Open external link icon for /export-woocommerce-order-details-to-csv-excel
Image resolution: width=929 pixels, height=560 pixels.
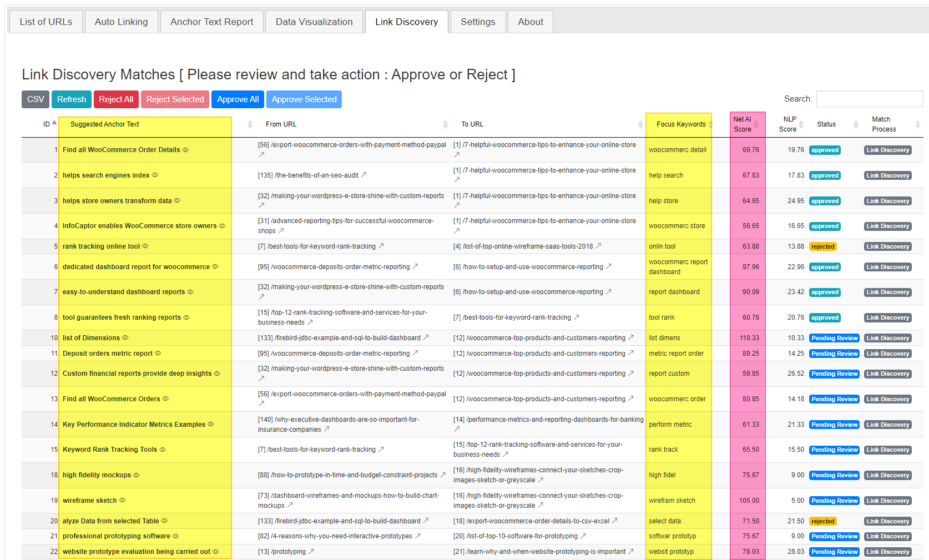[615, 521]
